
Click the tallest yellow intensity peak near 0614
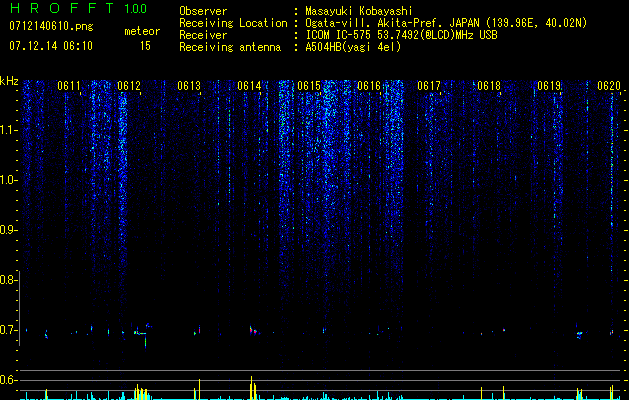[252, 388]
